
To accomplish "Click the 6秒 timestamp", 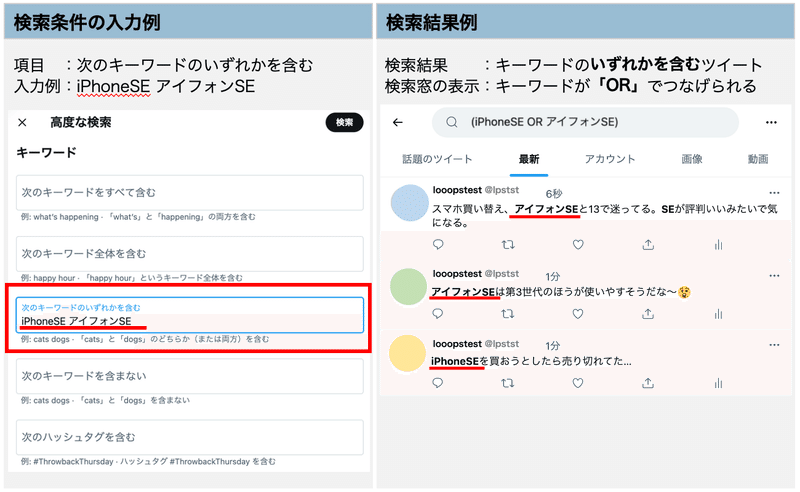I will tap(554, 193).
